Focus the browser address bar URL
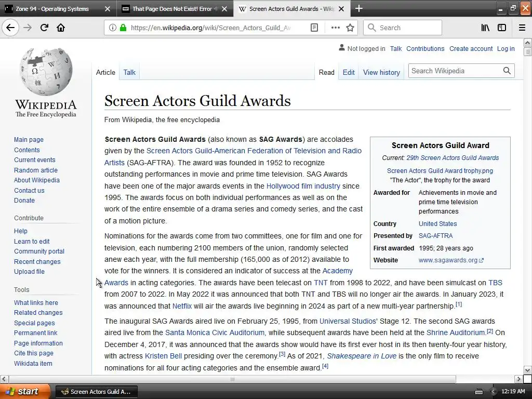 click(x=211, y=28)
